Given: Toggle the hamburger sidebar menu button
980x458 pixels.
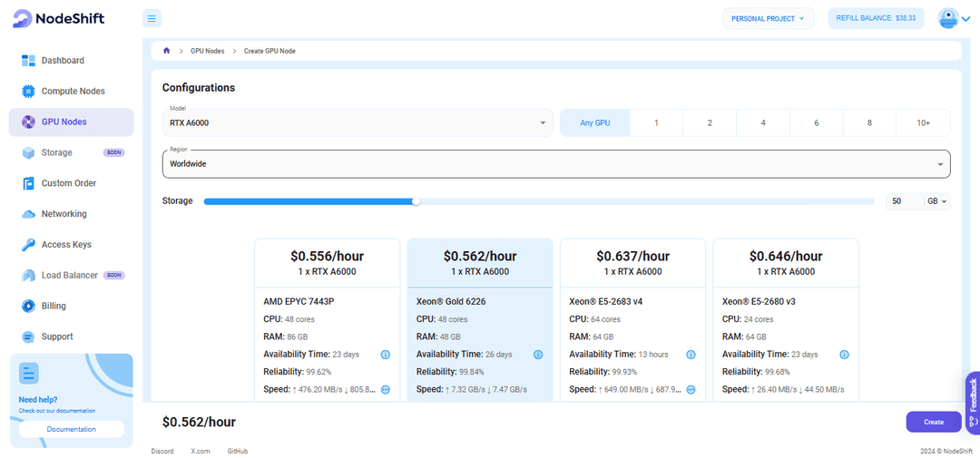Looking at the screenshot, I should (x=152, y=19).
